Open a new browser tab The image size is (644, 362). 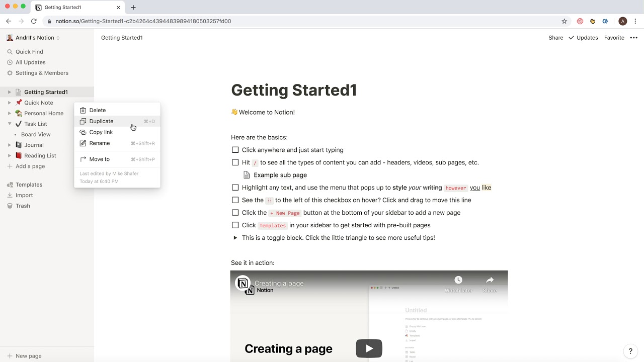click(x=133, y=8)
